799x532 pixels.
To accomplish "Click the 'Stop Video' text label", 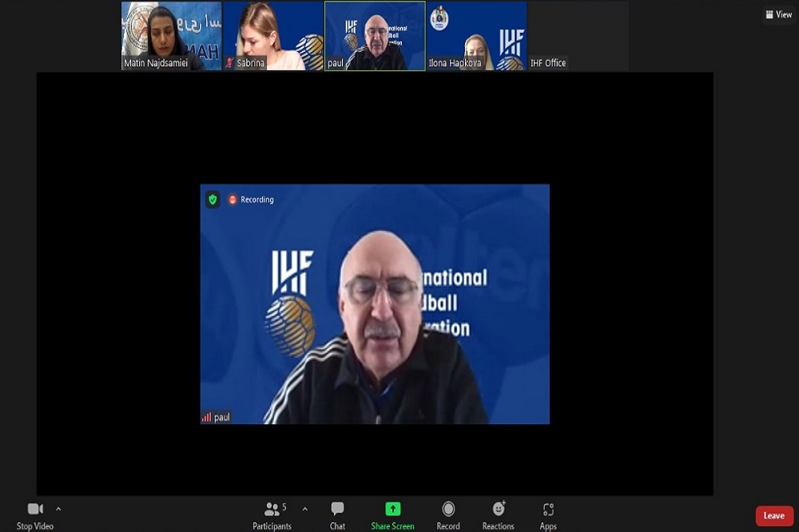I will tap(34, 526).
